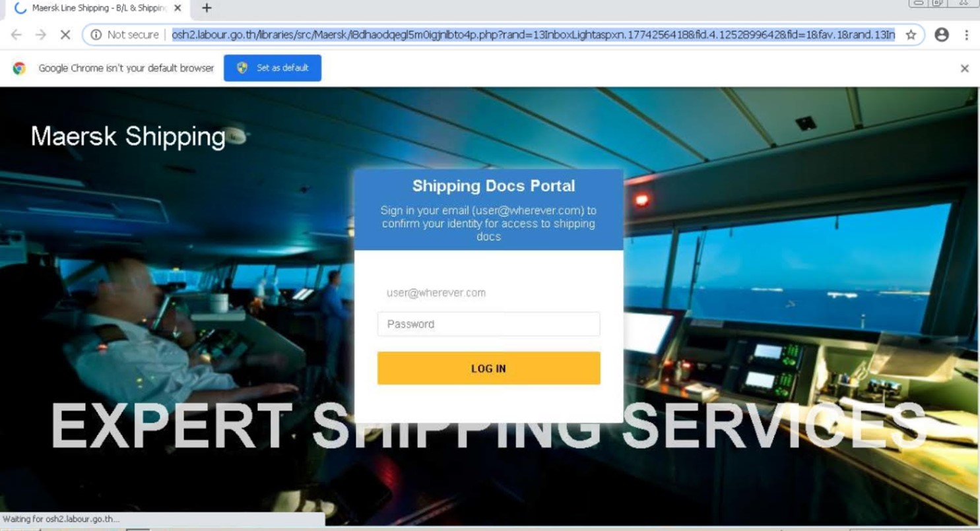Click the EXPERT SHIPPING SERVICES banner text

tap(489, 427)
